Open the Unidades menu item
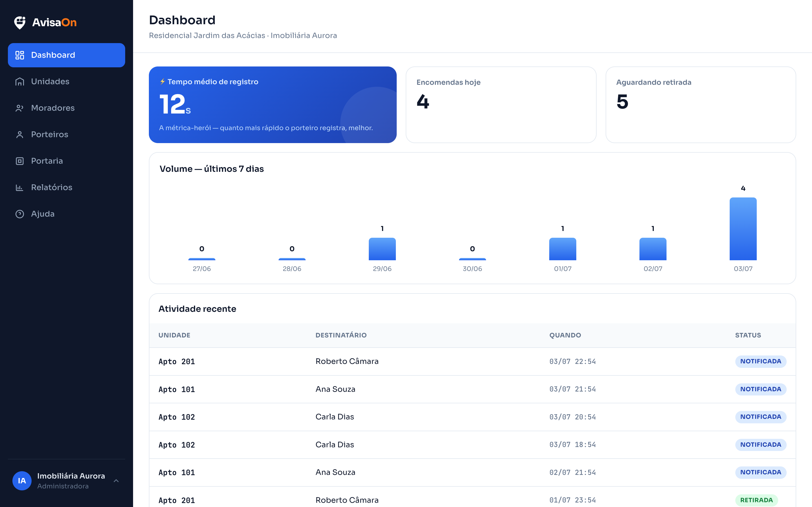 tap(67, 81)
